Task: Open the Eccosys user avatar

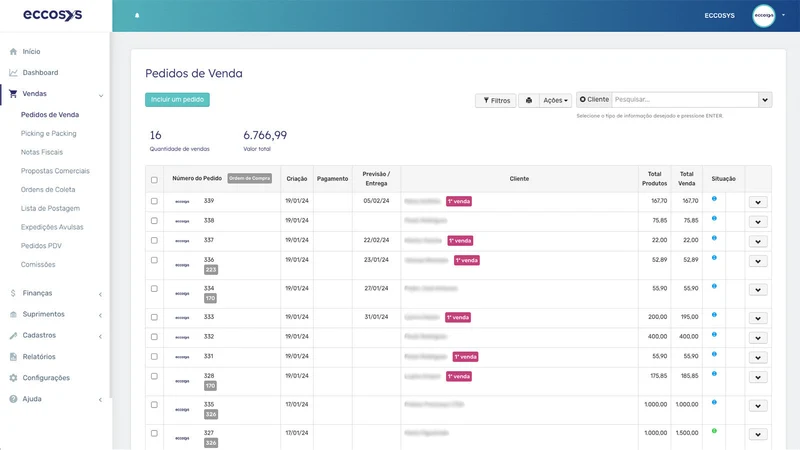Action: pyautogui.click(x=763, y=15)
